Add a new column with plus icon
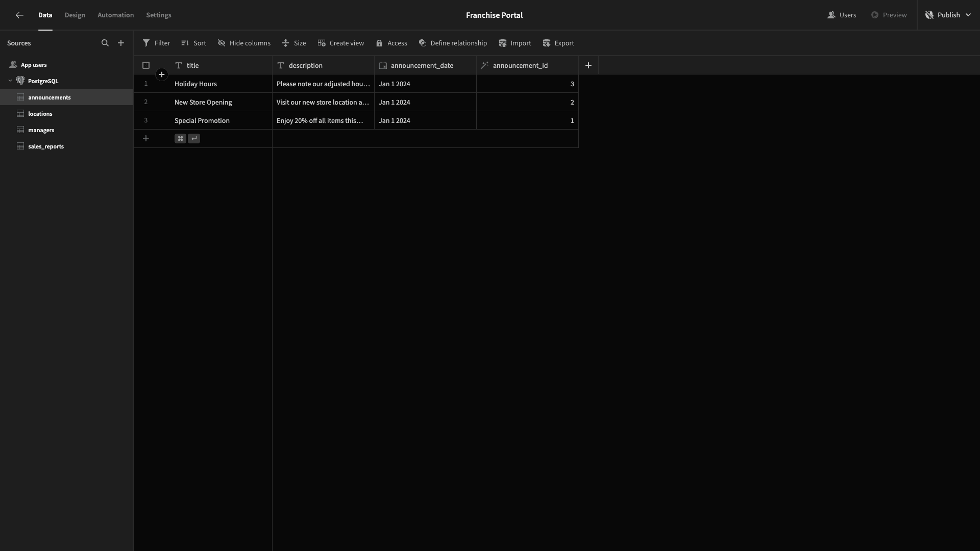Viewport: 980px width, 551px height. click(x=589, y=65)
